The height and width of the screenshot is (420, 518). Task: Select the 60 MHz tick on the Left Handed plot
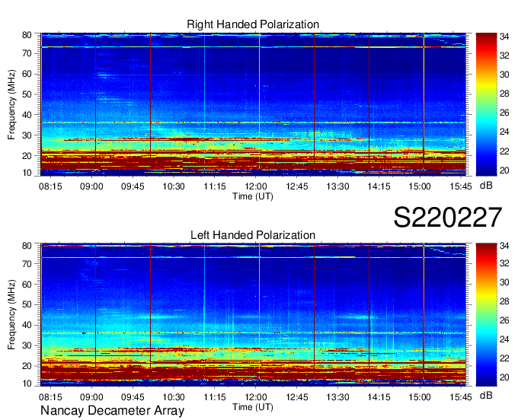tap(27, 285)
